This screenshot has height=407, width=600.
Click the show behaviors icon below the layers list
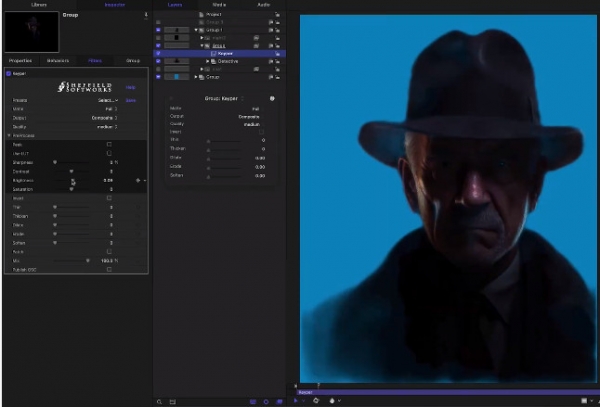[266, 402]
